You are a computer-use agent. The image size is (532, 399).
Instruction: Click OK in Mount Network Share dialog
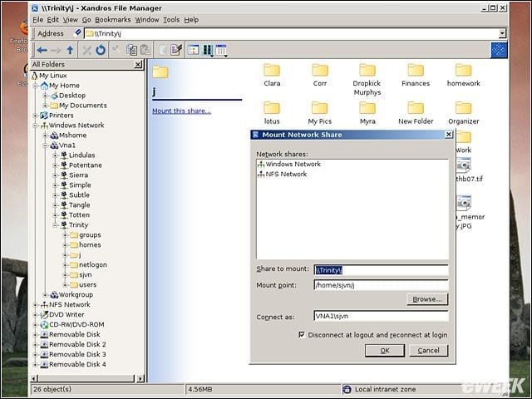coord(385,351)
